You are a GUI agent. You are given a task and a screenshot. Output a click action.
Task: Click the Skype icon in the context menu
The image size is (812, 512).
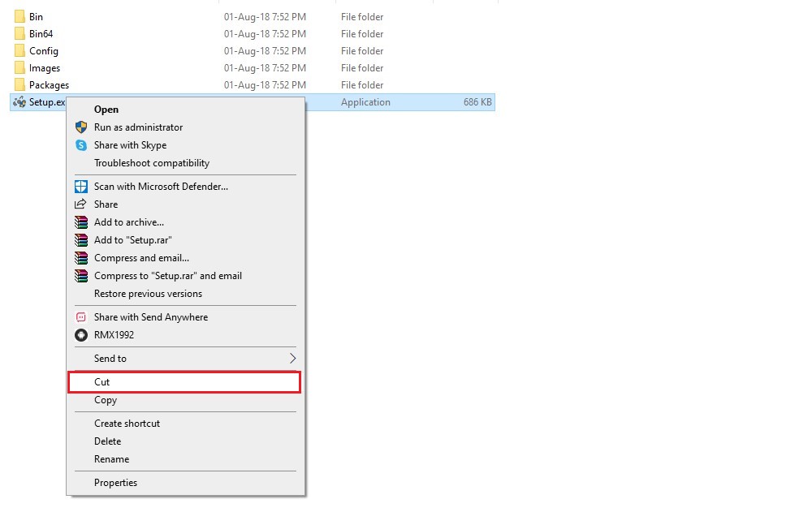point(81,145)
